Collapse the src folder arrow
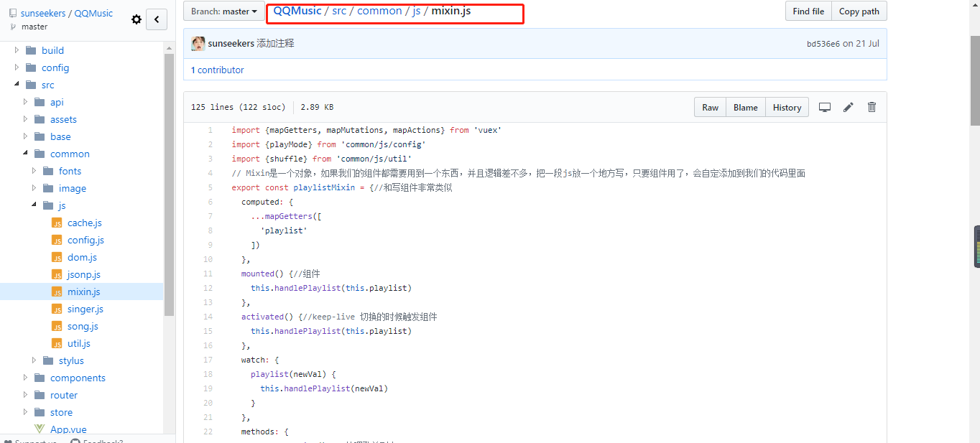 [17, 85]
